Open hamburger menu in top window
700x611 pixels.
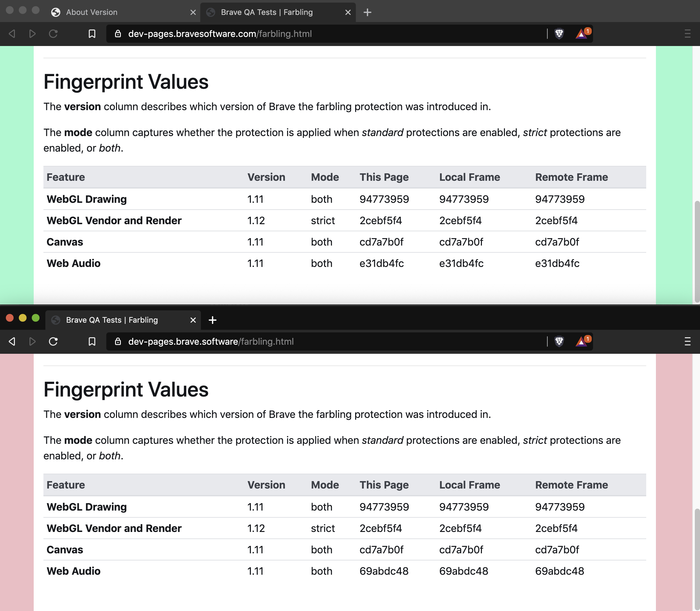click(x=687, y=34)
